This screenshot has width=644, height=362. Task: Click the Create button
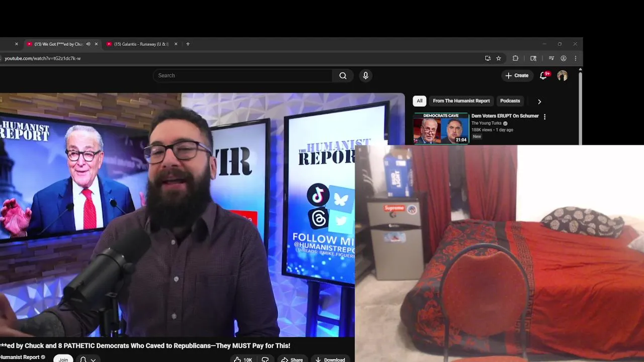click(x=517, y=75)
